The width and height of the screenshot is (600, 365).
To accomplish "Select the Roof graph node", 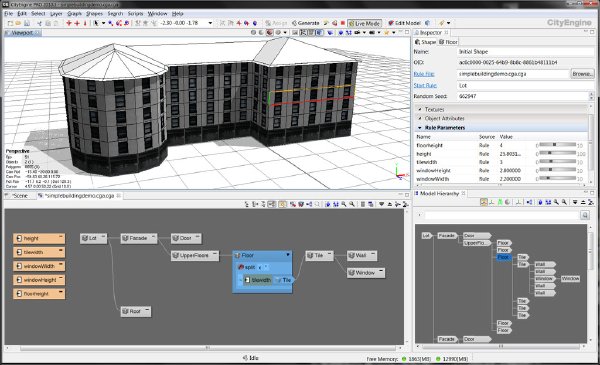I will tap(135, 311).
